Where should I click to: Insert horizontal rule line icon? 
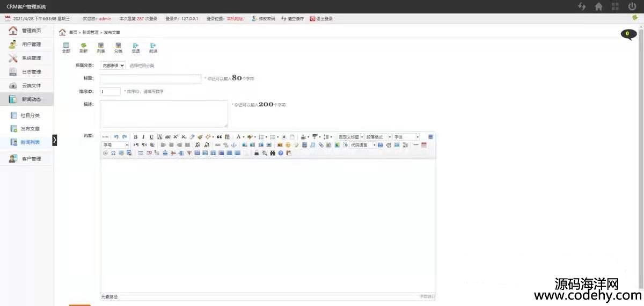point(416,145)
